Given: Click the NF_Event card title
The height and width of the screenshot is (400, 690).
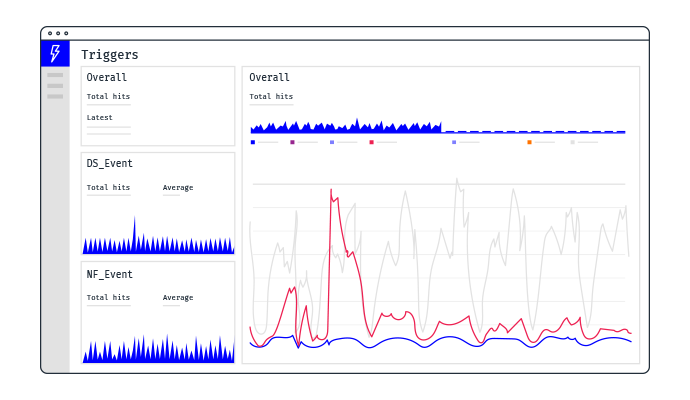Looking at the screenshot, I should (x=109, y=274).
